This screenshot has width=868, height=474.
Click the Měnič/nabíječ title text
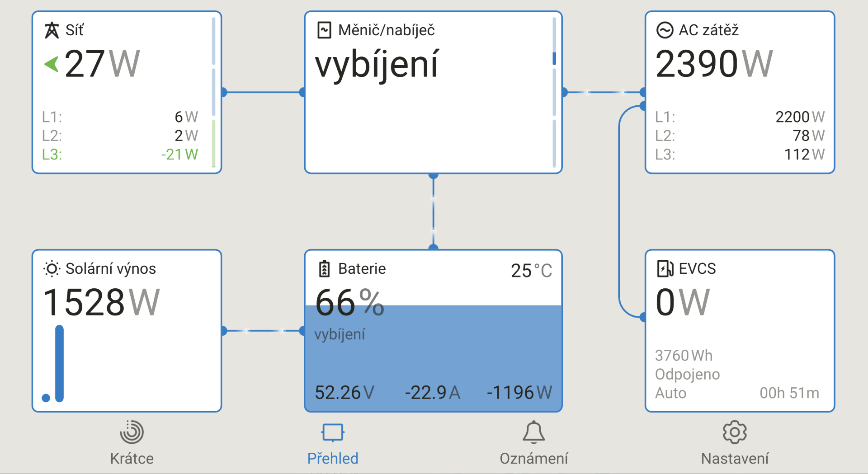tap(387, 30)
